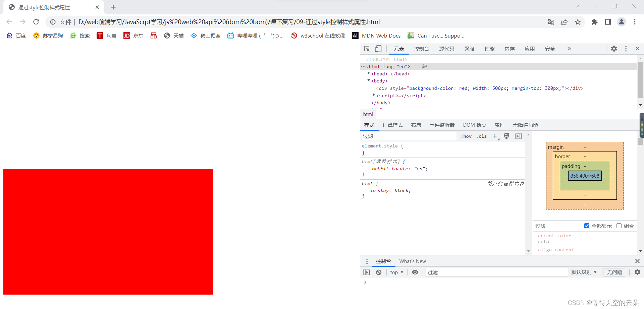Expand the head element node
The image size is (644, 309).
click(369, 73)
